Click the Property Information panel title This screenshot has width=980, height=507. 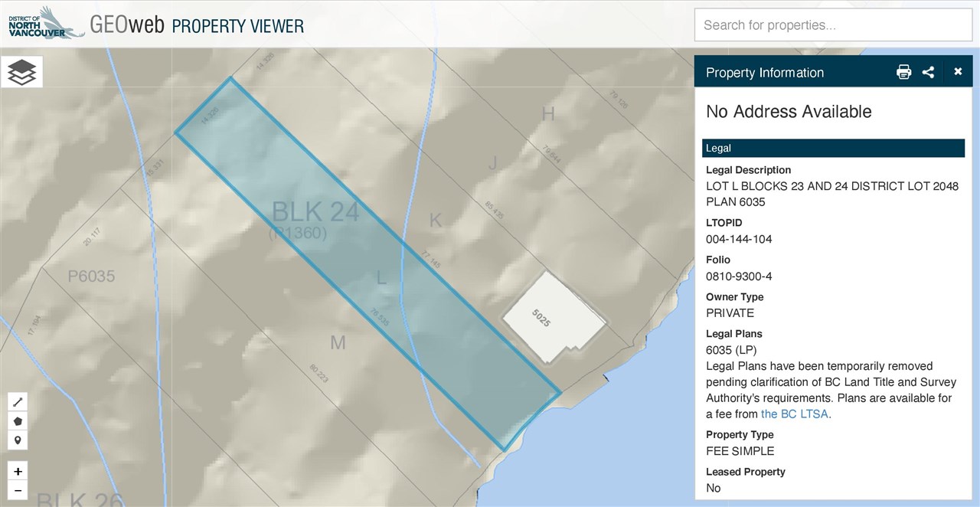point(764,73)
